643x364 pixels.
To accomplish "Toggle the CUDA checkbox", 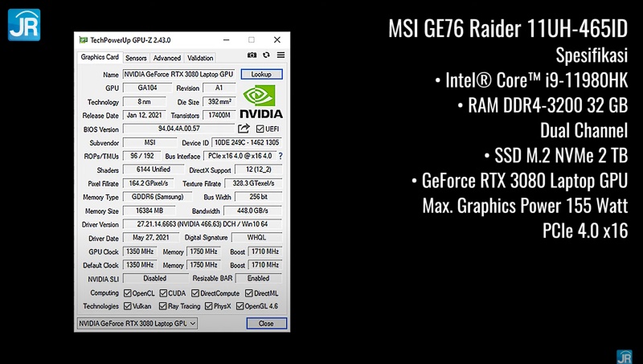I will click(163, 293).
